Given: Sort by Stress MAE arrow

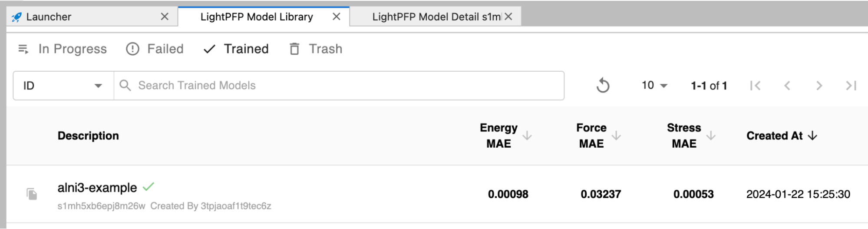Looking at the screenshot, I should [x=711, y=136].
